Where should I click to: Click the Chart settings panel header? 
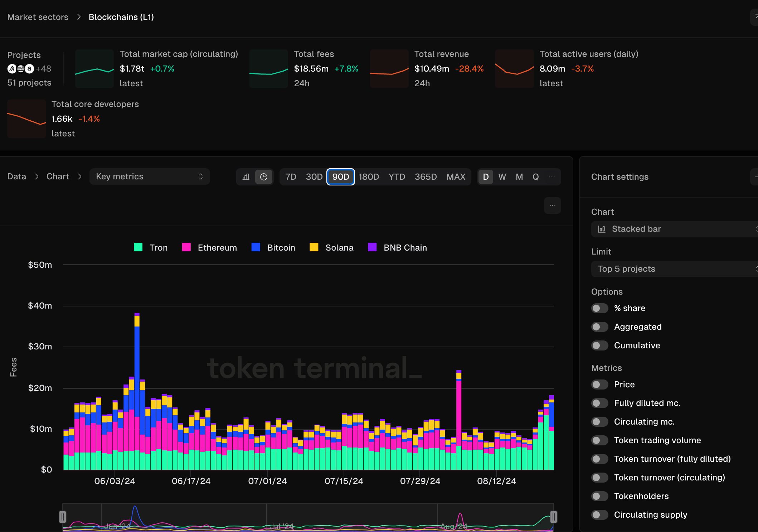[620, 177]
